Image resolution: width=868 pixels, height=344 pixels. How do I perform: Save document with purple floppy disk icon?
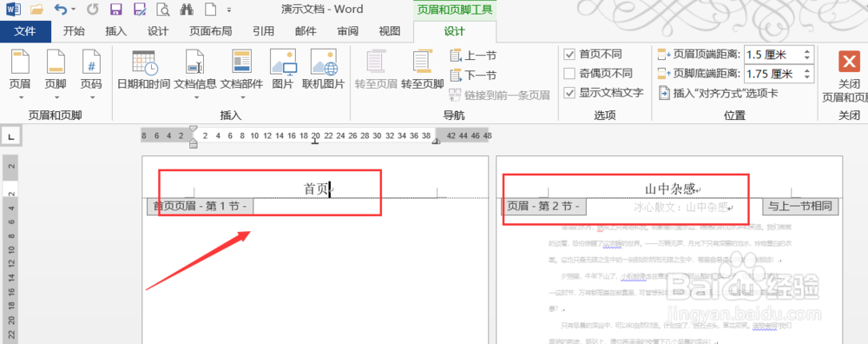116,9
